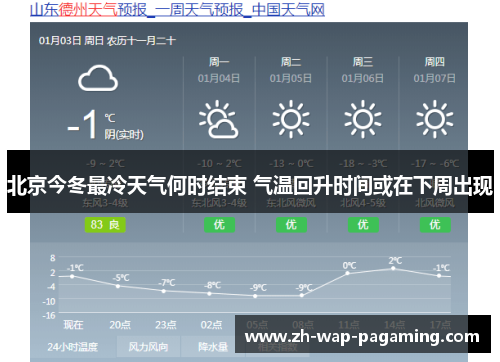Click the 02点 time axis label
The height and width of the screenshot is (362, 500).
(211, 325)
